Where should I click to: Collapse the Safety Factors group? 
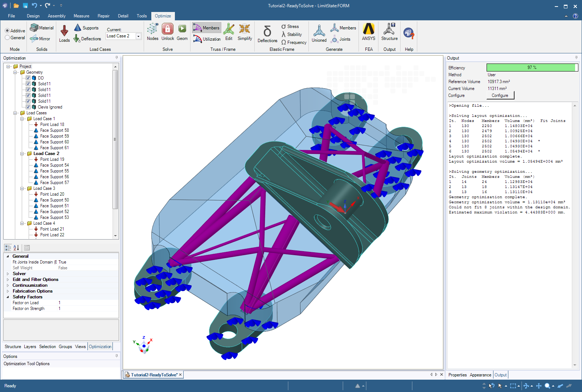point(8,297)
